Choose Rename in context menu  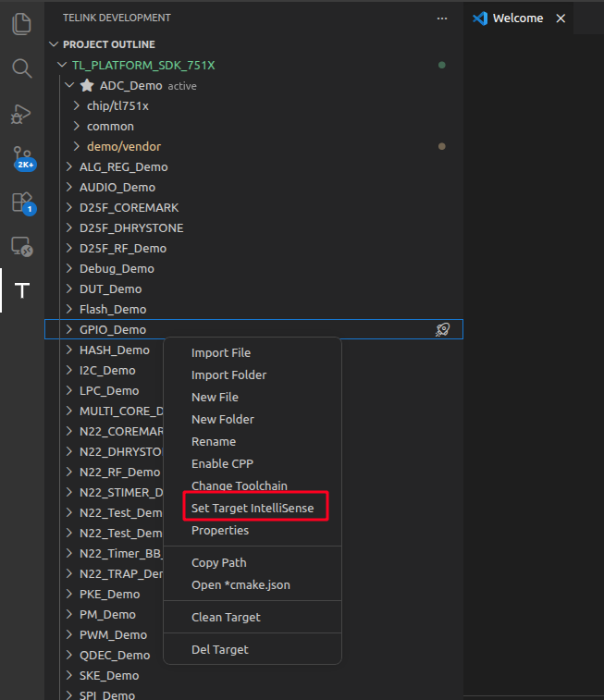(x=253, y=441)
